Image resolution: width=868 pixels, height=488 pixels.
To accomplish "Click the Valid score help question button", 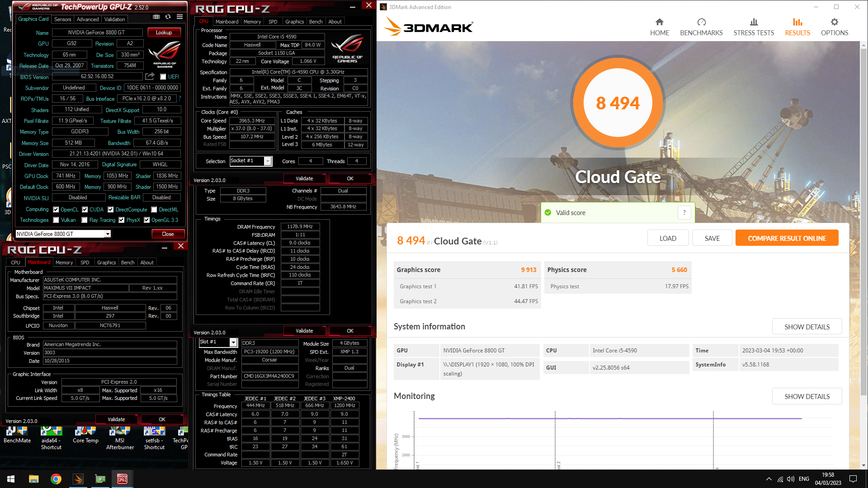I will point(684,212).
